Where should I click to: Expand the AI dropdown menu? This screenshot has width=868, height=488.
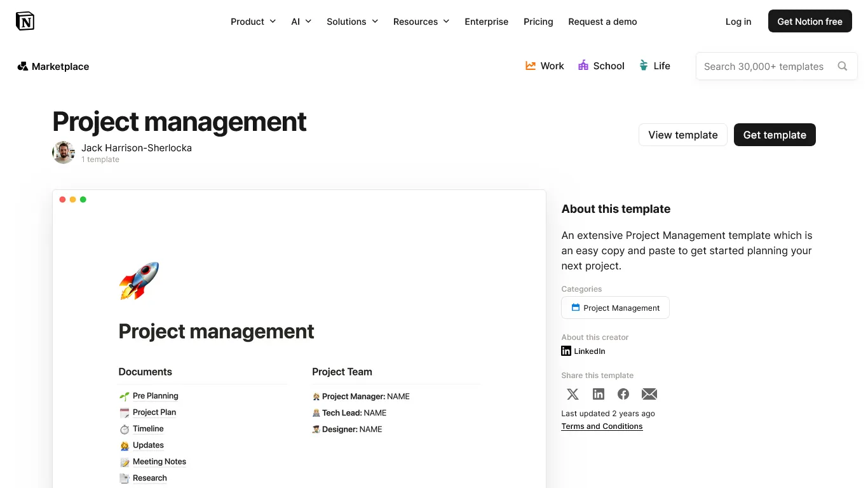pyautogui.click(x=301, y=22)
